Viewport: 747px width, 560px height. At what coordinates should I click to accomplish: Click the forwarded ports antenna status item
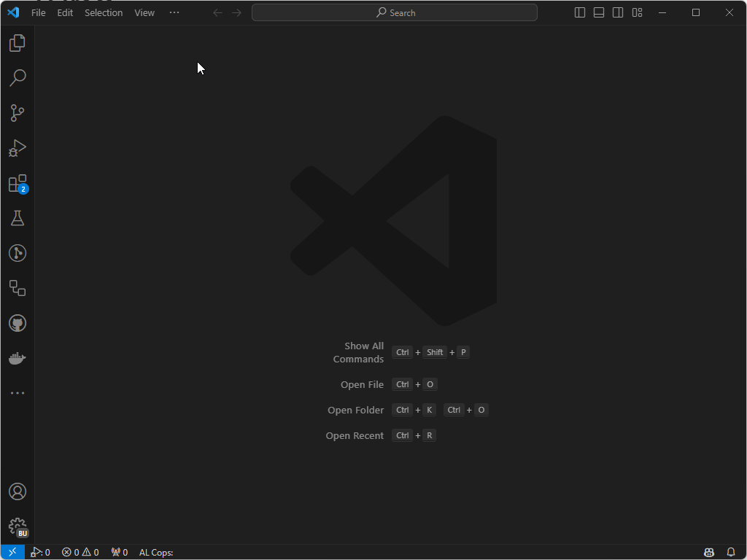pos(119,553)
